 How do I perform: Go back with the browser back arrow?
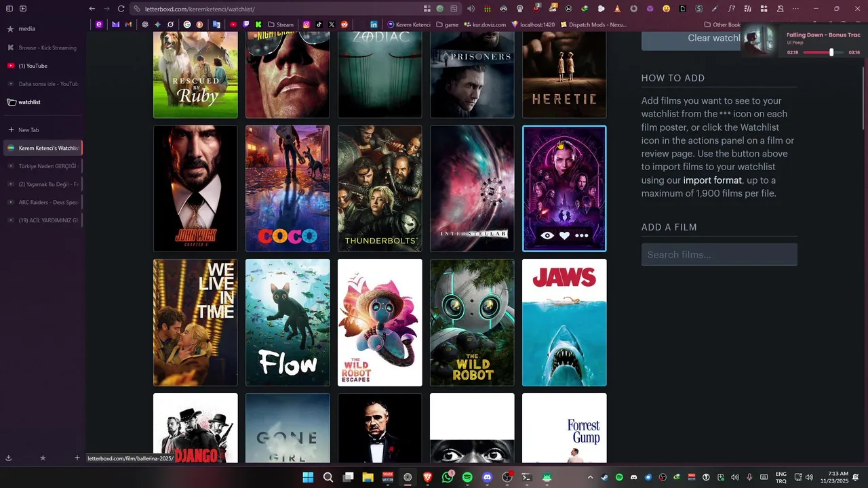[92, 9]
